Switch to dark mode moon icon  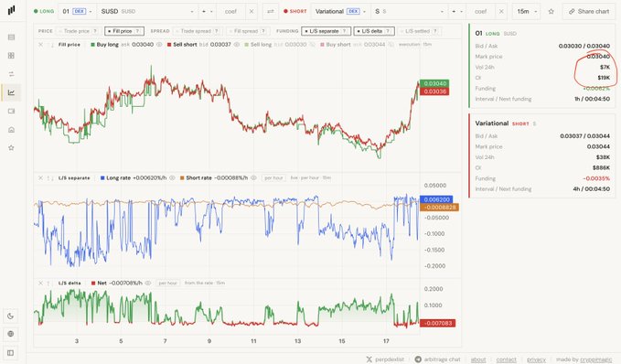click(x=11, y=316)
